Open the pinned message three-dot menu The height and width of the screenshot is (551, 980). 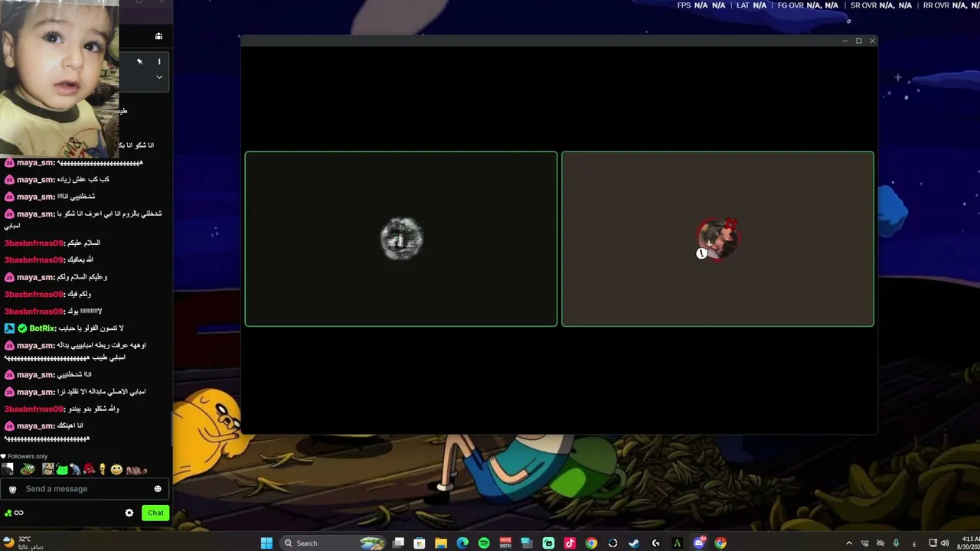coord(159,61)
